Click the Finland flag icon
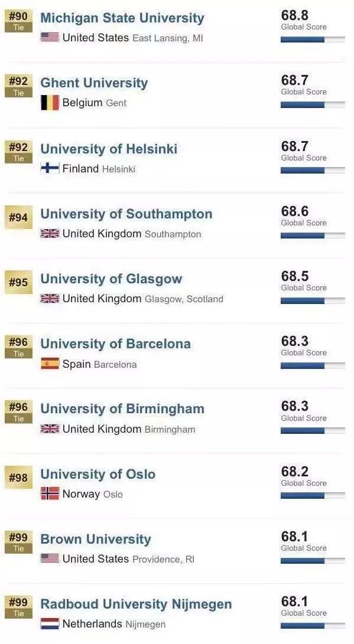This screenshot has height=644, width=354. [x=50, y=168]
